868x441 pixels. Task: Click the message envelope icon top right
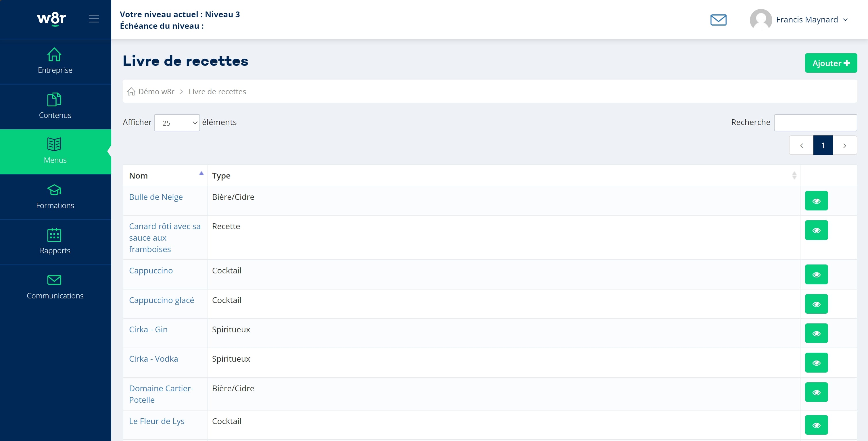pyautogui.click(x=719, y=19)
